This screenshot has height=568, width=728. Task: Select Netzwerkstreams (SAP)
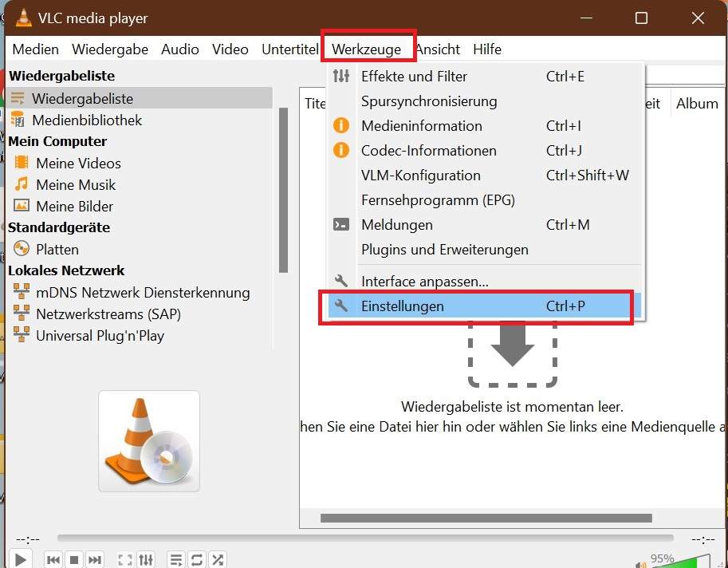pyautogui.click(x=108, y=314)
